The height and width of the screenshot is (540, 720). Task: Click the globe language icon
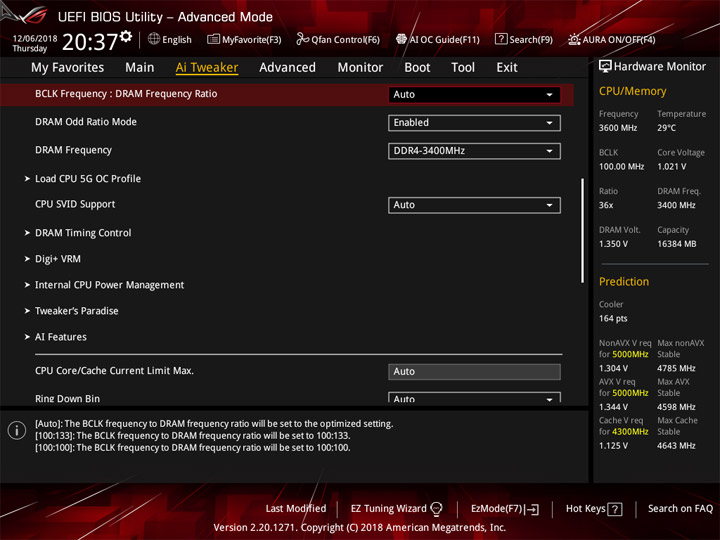point(154,39)
